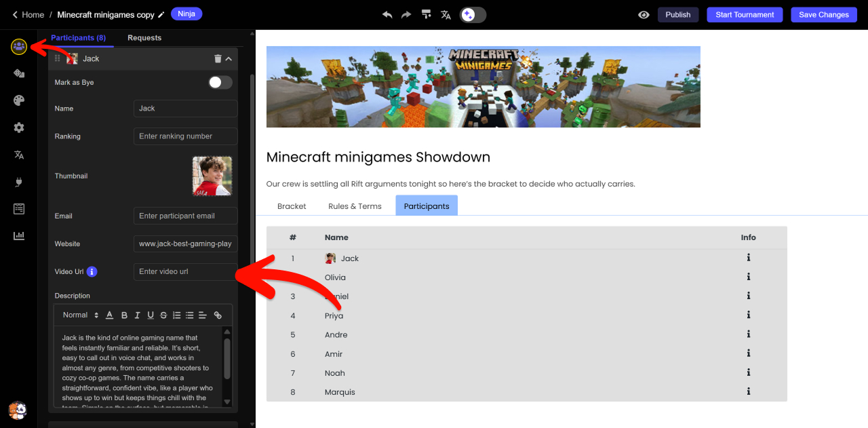Click the info icon in Olivia's row
This screenshot has width=868, height=428.
tap(748, 277)
